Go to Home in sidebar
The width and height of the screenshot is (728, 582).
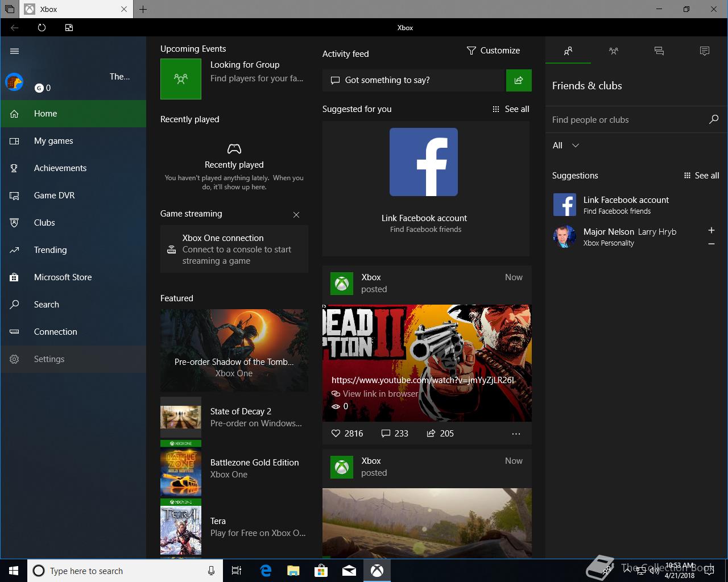pyautogui.click(x=73, y=114)
